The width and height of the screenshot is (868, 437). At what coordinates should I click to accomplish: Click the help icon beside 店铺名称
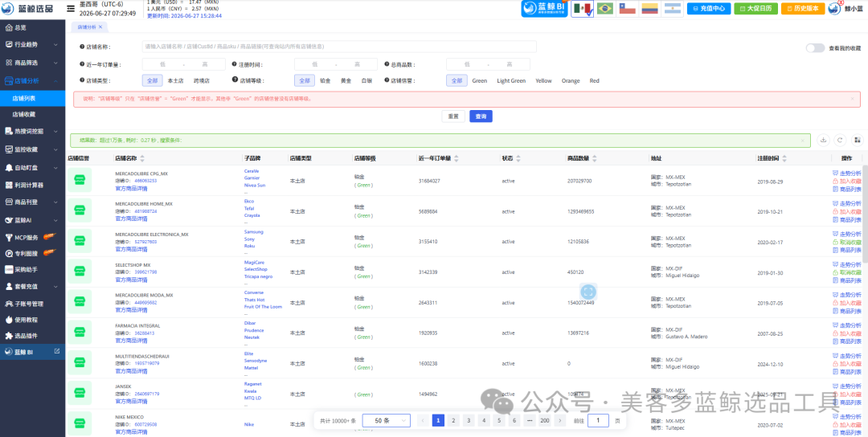point(82,47)
